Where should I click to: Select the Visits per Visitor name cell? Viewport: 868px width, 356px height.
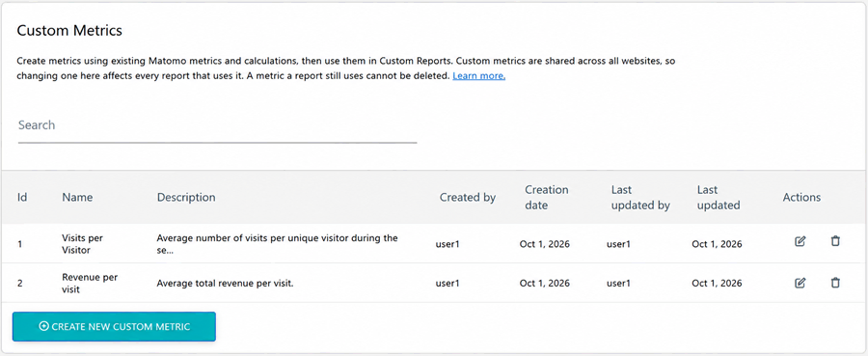pyautogui.click(x=83, y=244)
